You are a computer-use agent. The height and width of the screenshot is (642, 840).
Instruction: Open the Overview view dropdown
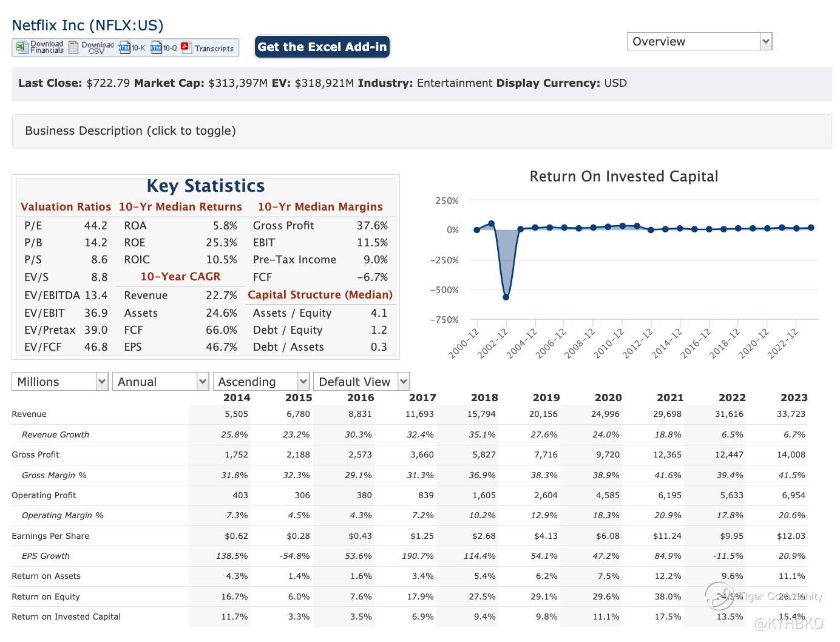pos(699,41)
